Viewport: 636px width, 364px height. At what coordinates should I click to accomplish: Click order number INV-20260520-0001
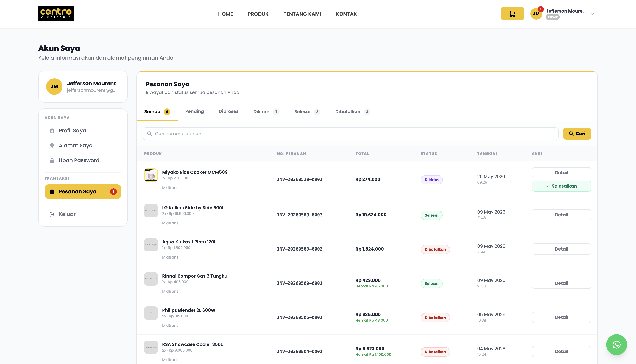coord(300,179)
